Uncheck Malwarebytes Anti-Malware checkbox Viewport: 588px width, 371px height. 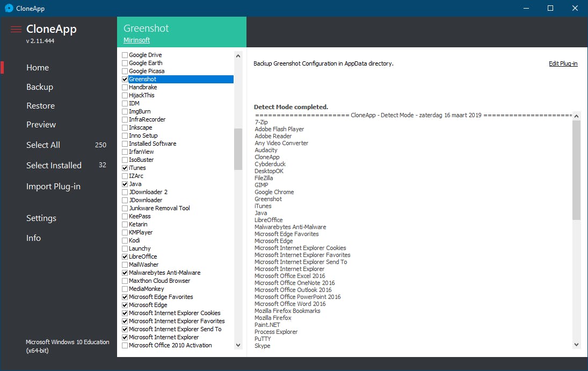tap(125, 273)
